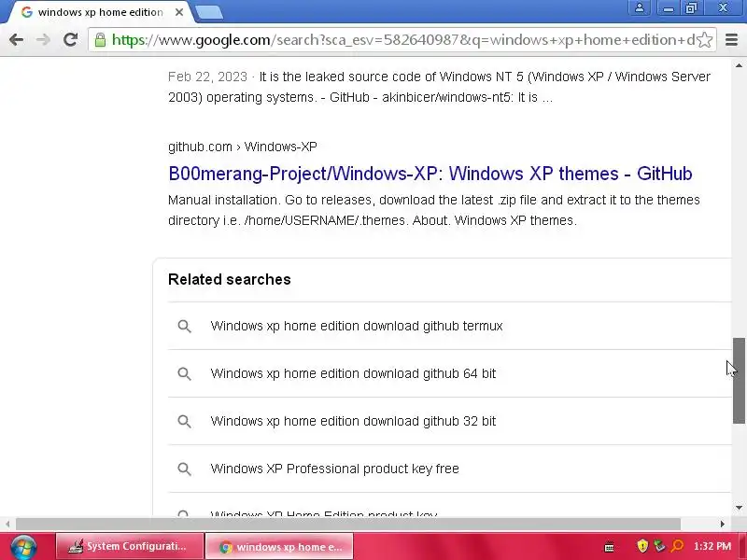Image resolution: width=747 pixels, height=560 pixels.
Task: Click Safely Remove Hardware tray icon
Action: click(660, 546)
